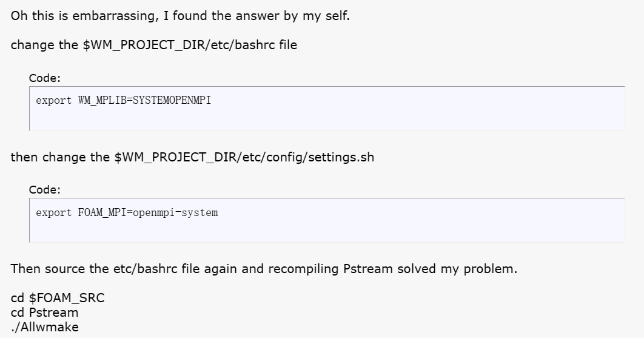Click the openmpi-system value in the code
Viewport: 644px width, 338px height.
[175, 212]
